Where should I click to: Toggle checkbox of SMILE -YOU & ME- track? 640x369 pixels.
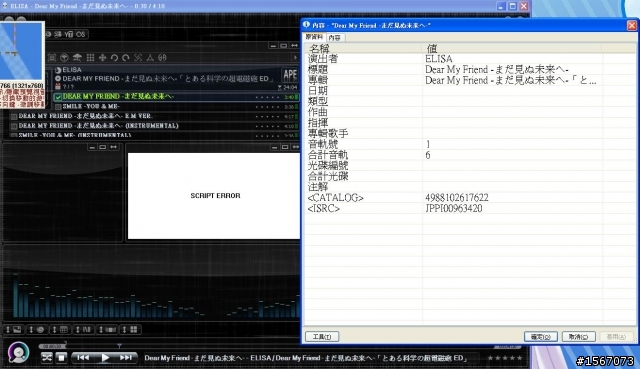tap(58, 107)
